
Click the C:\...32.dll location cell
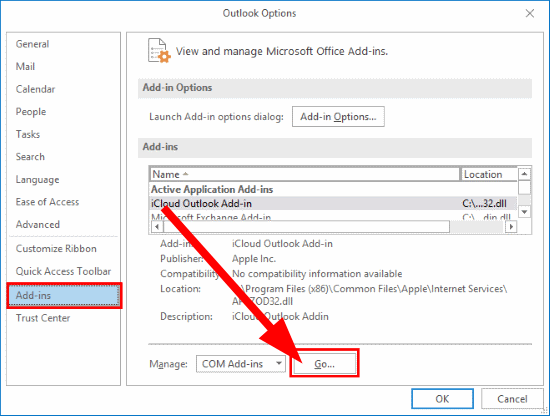[484, 203]
